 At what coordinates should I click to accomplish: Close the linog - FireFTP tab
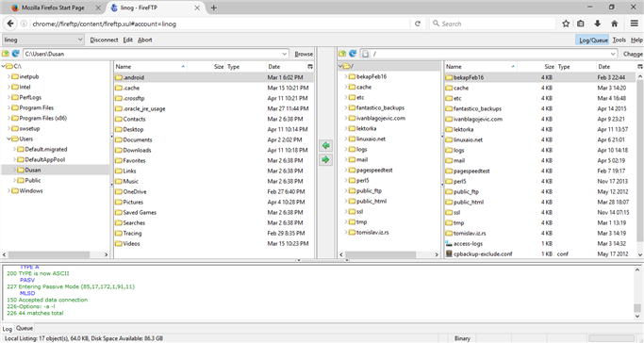197,8
